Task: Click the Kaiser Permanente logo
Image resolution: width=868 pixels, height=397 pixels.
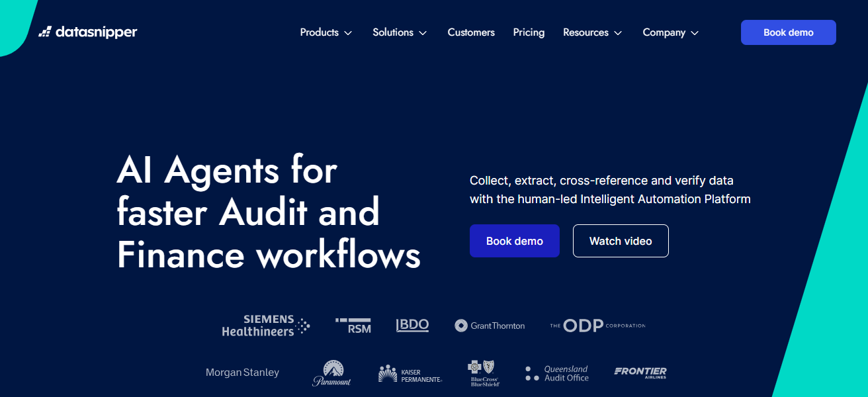Action: tap(410, 373)
